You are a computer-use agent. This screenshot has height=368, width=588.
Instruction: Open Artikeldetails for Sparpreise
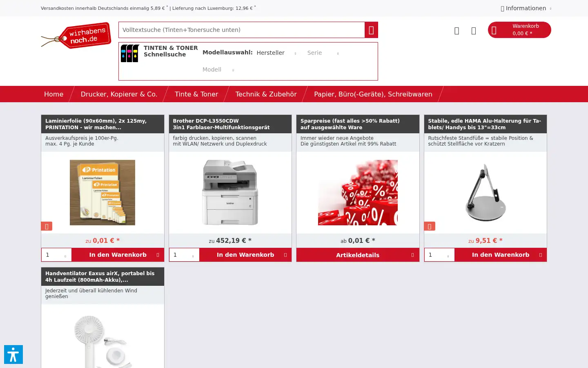(x=358, y=255)
